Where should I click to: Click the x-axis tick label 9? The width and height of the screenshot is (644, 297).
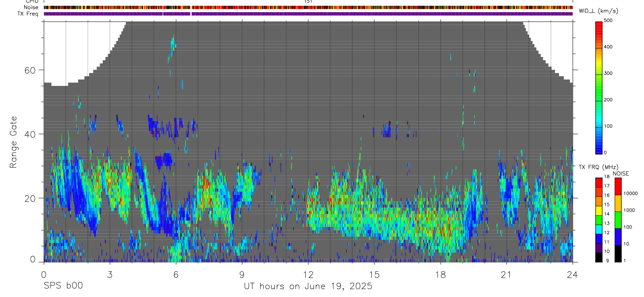(242, 274)
